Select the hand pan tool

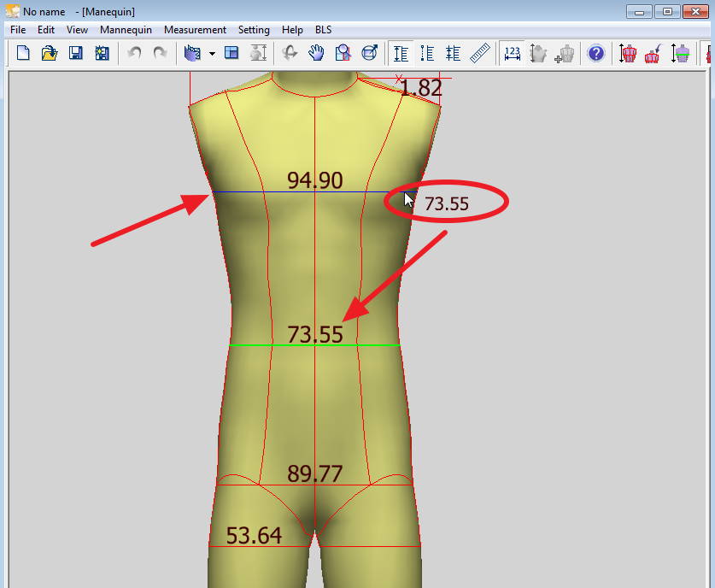coord(316,53)
